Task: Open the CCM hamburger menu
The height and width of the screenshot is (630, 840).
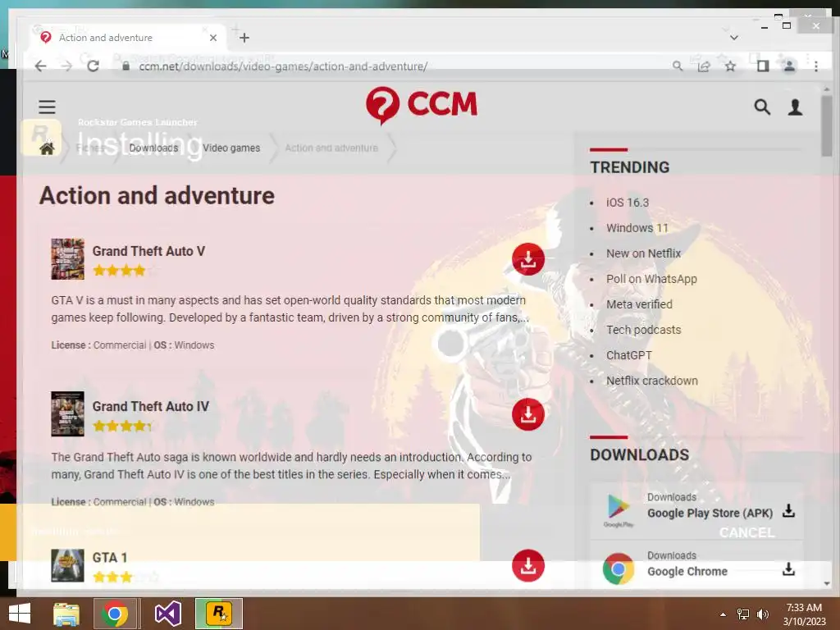Action: click(47, 107)
